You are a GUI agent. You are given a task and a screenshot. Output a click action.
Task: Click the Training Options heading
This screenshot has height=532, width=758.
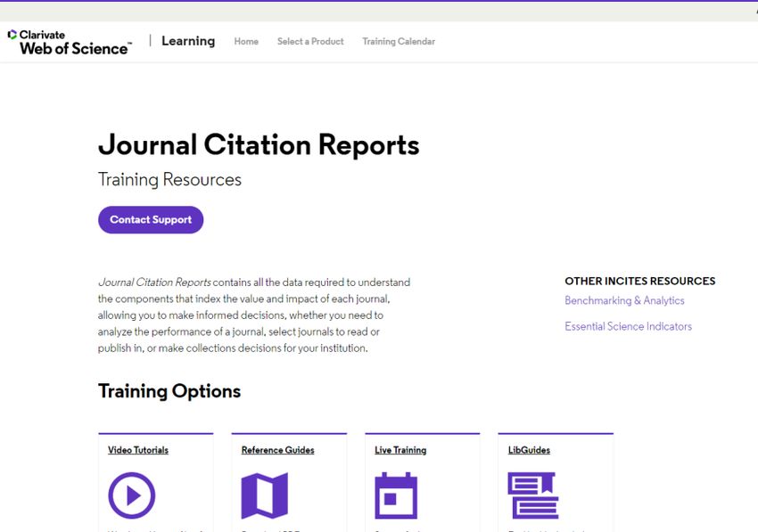pyautogui.click(x=169, y=391)
